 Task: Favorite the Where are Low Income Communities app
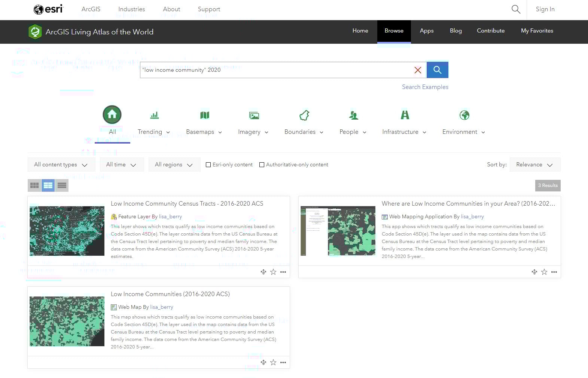coord(544,272)
